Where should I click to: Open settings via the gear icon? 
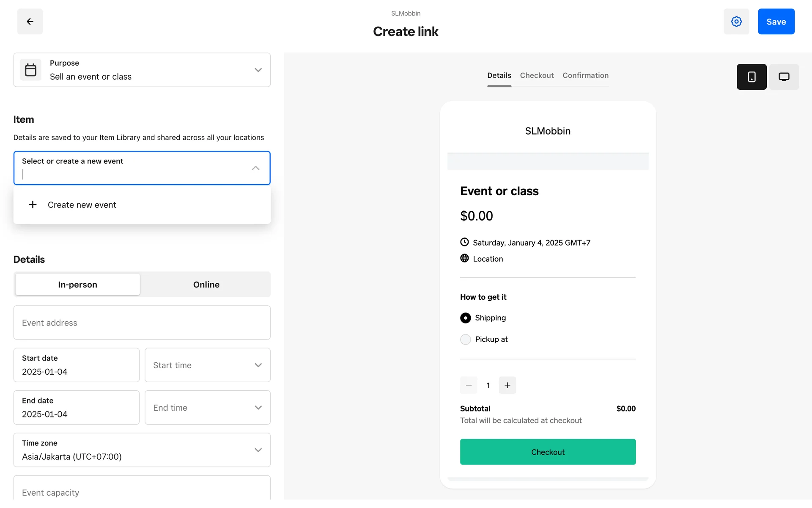click(x=736, y=22)
